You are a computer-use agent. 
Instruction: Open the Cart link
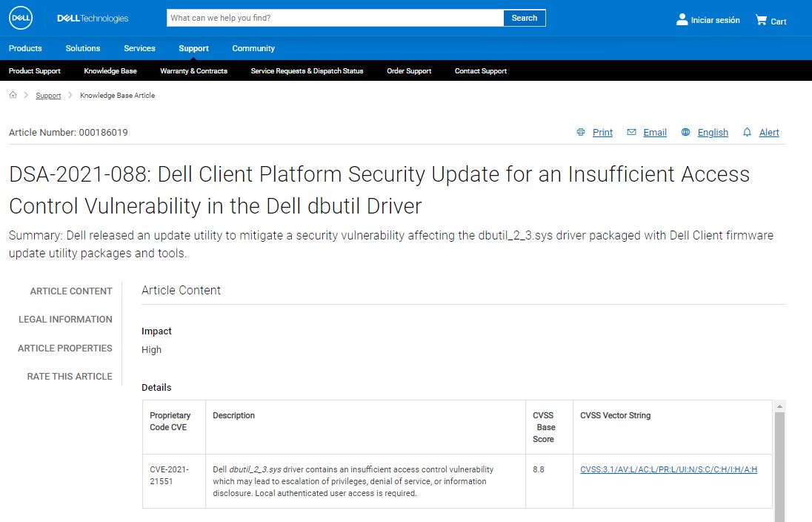(779, 22)
